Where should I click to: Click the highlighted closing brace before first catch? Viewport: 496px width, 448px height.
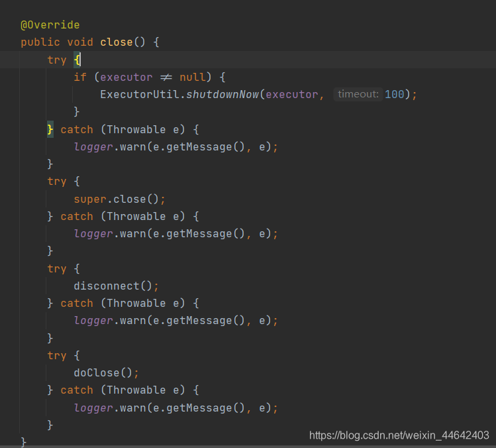click(50, 129)
